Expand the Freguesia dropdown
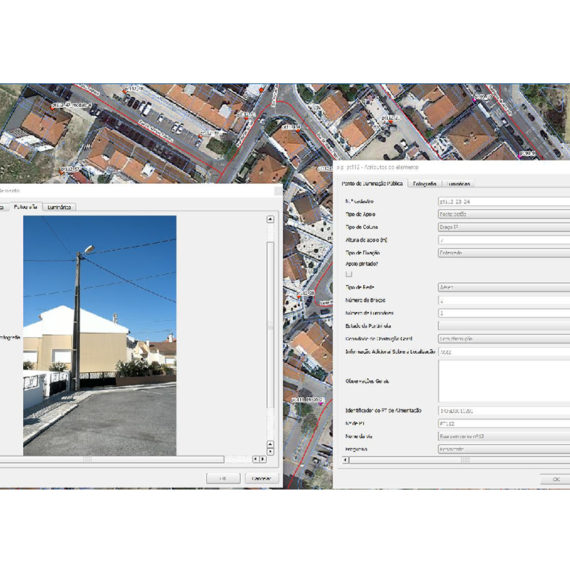This screenshot has width=570, height=570. point(504,449)
